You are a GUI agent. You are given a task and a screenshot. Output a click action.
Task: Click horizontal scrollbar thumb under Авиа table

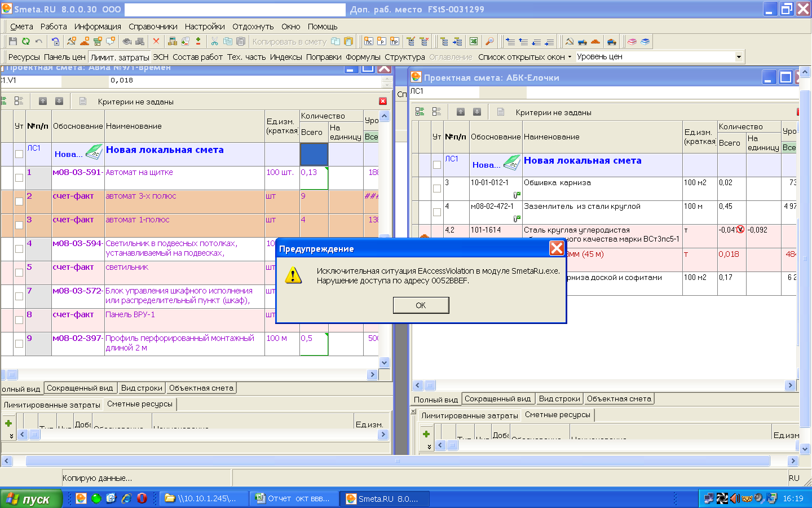(12, 374)
